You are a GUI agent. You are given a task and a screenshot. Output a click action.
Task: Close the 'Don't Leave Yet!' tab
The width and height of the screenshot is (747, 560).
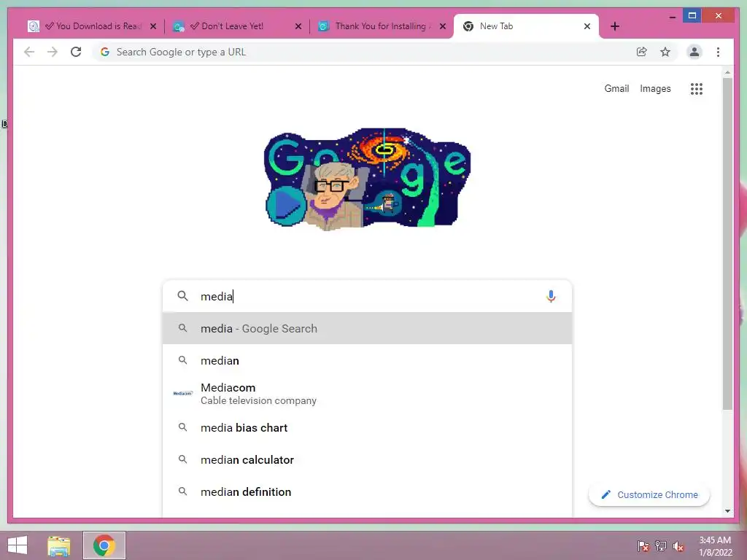[x=298, y=26]
